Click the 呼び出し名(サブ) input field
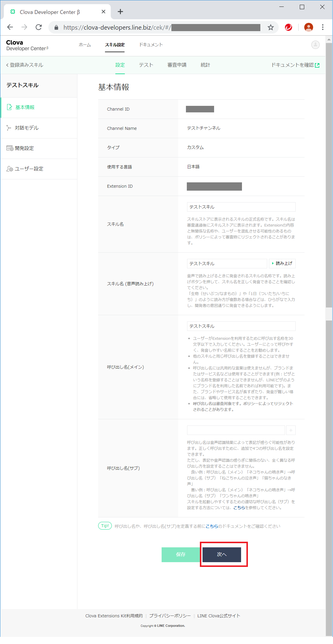The height and width of the screenshot is (644, 333). pos(236,430)
